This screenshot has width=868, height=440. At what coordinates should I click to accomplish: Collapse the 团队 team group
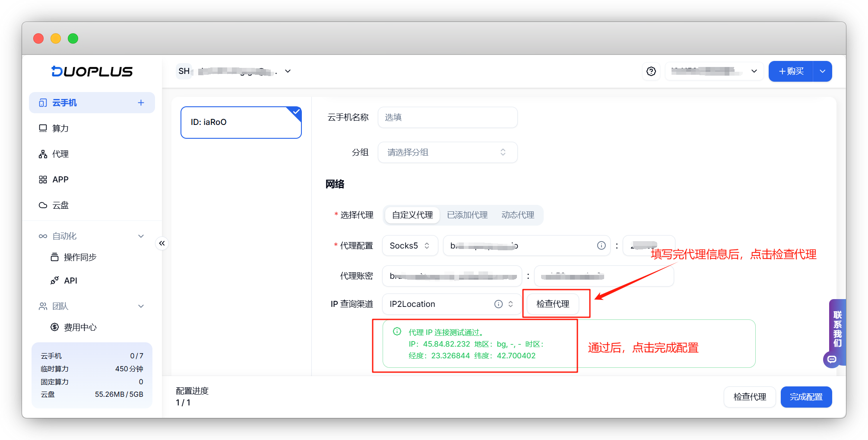point(92,306)
